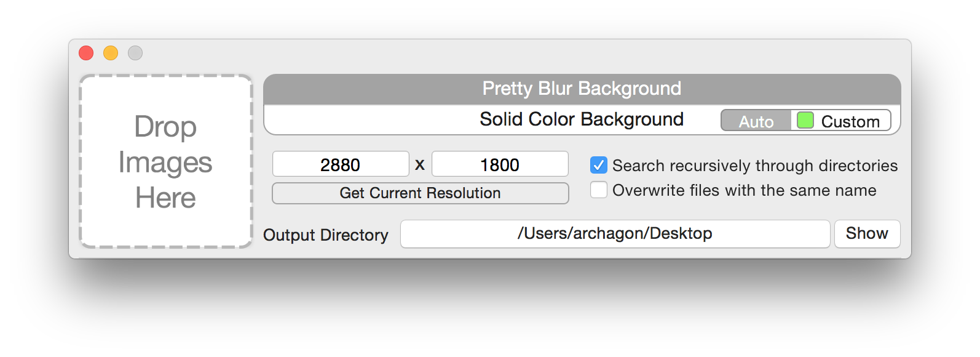
Task: Click Get Current Resolution button
Action: click(x=421, y=193)
